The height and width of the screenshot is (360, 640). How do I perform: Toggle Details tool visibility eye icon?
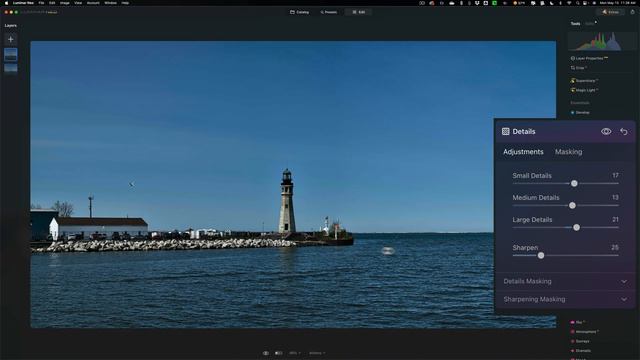[606, 131]
